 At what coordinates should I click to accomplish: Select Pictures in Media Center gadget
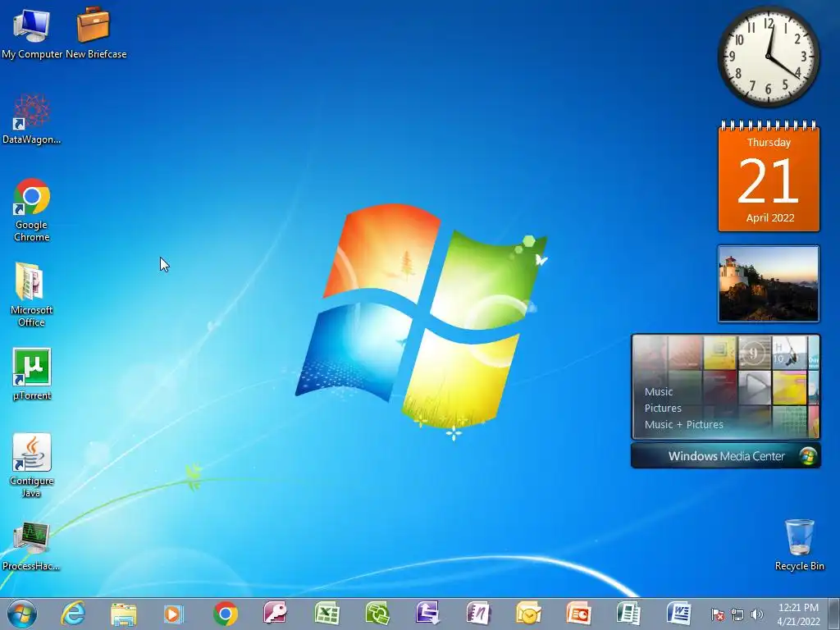click(663, 409)
